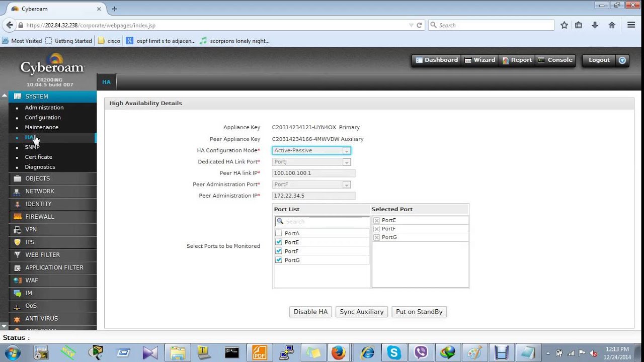Click Disable HA button
This screenshot has width=644, height=362.
(x=310, y=312)
